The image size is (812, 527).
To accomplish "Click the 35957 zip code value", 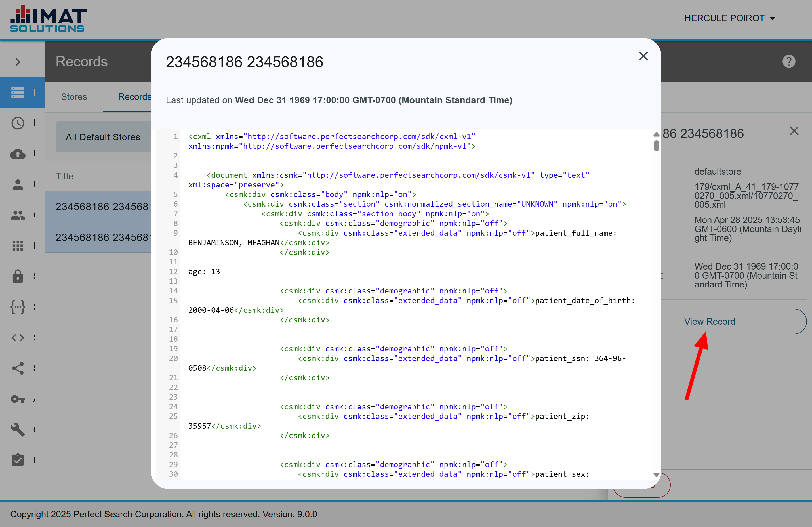I will 199,426.
